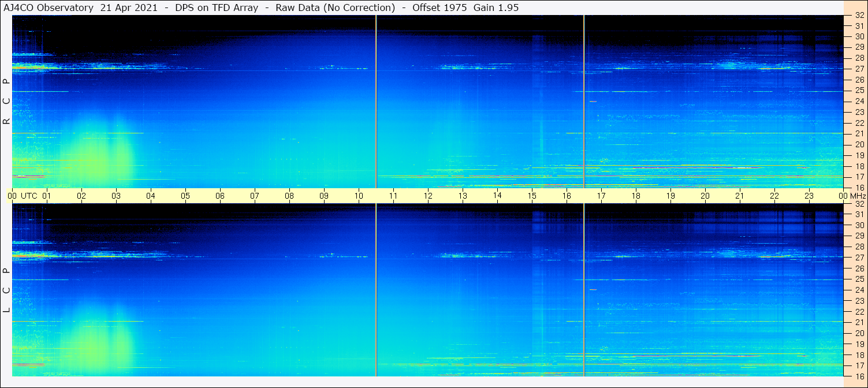Click the 10:30 UTC vertical marker in LCP panel
Image resolution: width=868 pixels, height=388 pixels.
point(376,290)
